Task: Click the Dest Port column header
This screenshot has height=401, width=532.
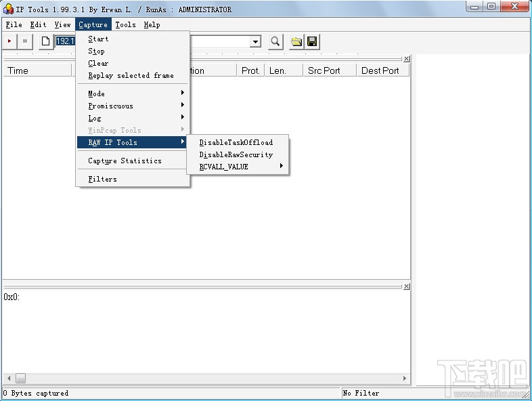Action: click(x=383, y=70)
